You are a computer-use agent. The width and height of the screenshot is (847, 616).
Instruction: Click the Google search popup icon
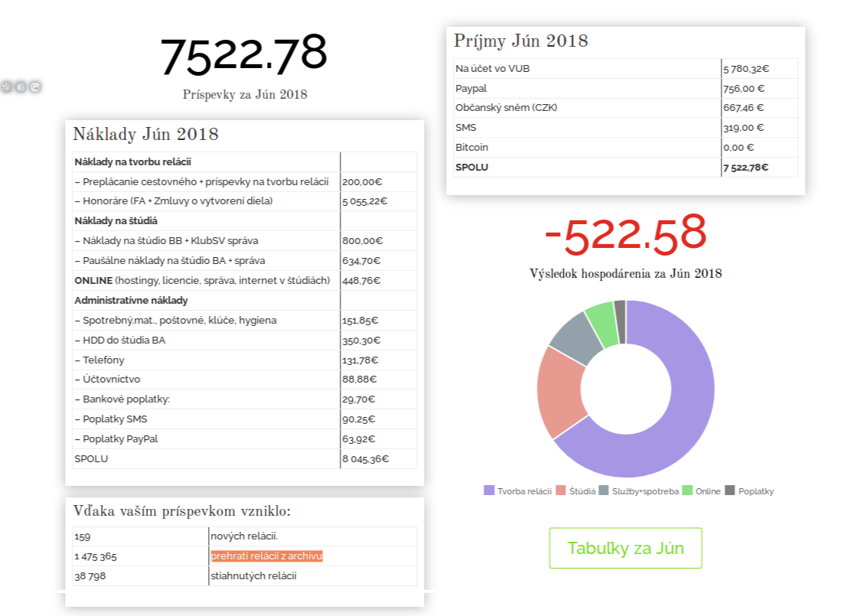(x=6, y=87)
